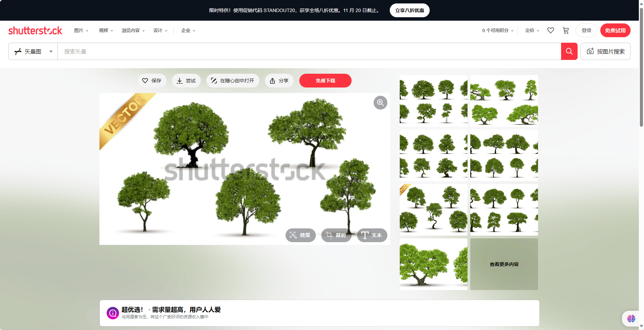Select the 文本 (Text) tool
The height and width of the screenshot is (330, 644).
372,235
